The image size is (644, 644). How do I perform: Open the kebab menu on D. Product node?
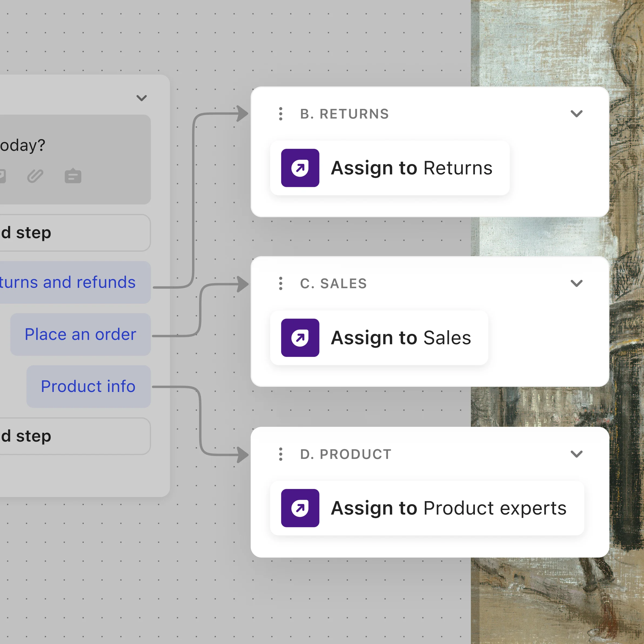click(x=280, y=454)
